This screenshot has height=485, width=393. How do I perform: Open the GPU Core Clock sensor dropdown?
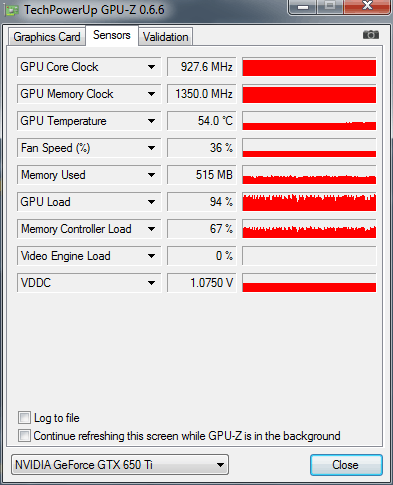(152, 67)
